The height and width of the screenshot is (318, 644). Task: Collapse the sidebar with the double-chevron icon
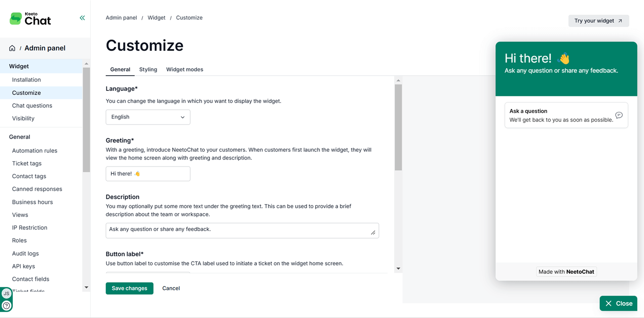pos(82,18)
